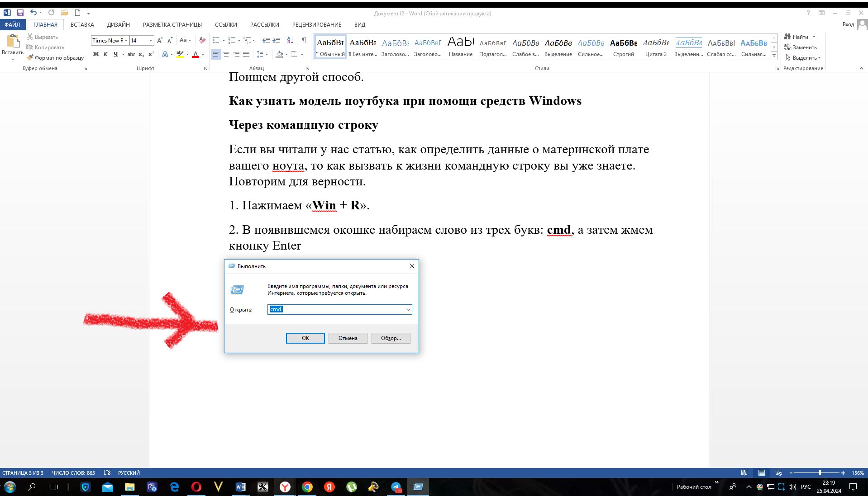The image size is (868, 496).
Task: Toggle italic (К) formatting
Action: 105,54
